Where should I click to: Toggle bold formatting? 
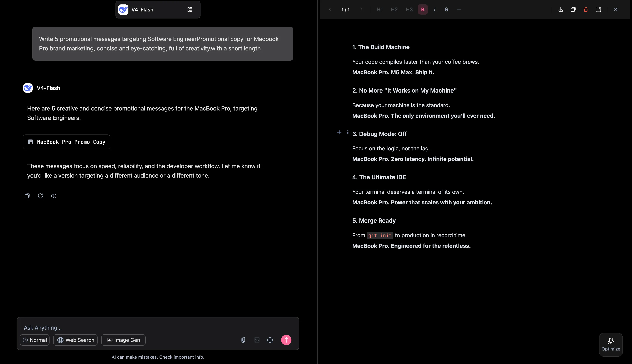[x=423, y=9]
